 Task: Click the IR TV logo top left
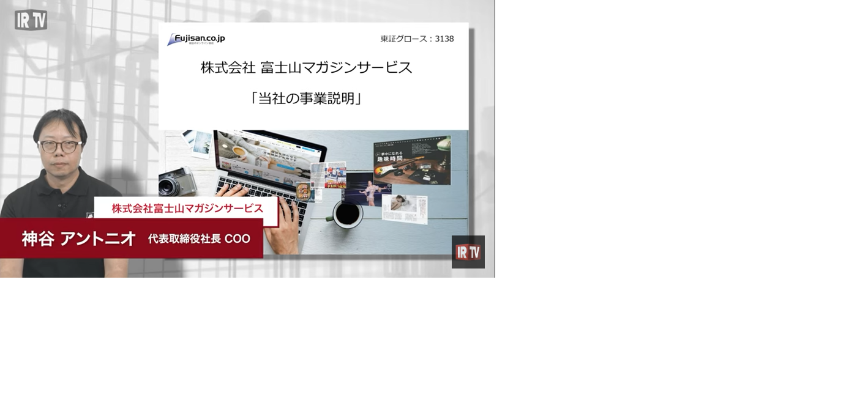[31, 20]
